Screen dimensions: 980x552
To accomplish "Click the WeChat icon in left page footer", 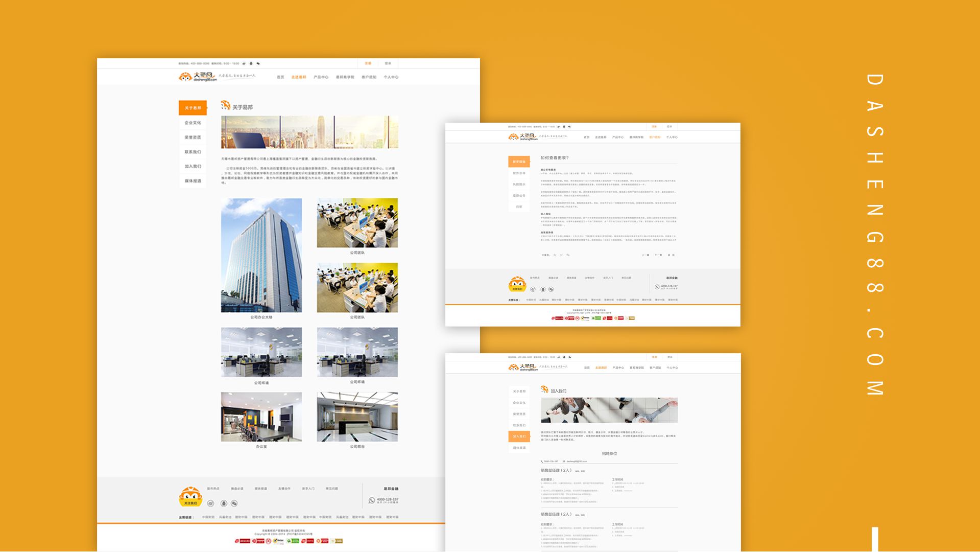I will 234,503.
